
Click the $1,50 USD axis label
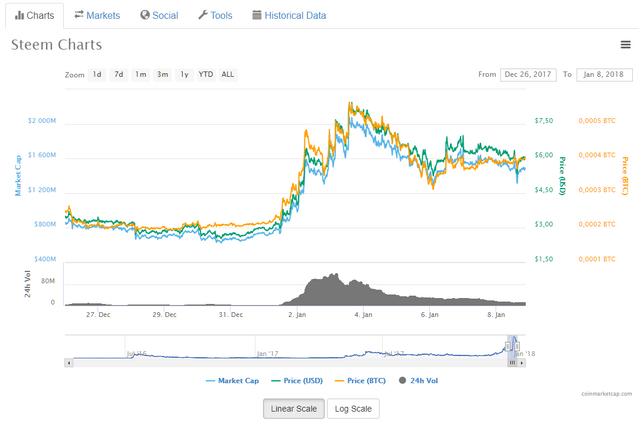544,259
